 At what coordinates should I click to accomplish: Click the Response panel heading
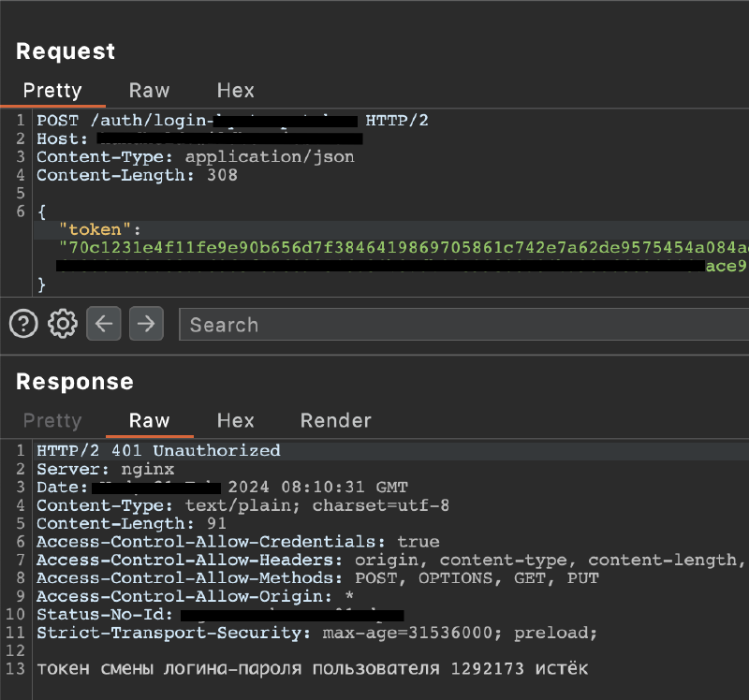75,382
